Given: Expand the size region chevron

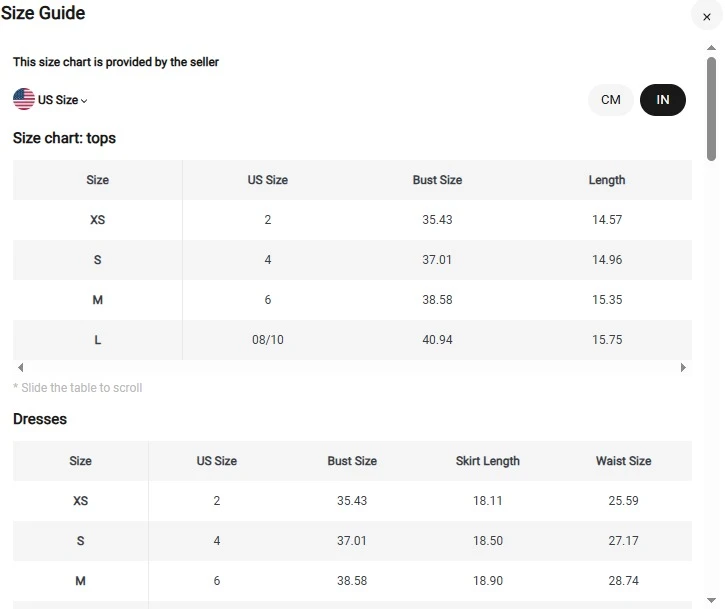Looking at the screenshot, I should click(84, 101).
